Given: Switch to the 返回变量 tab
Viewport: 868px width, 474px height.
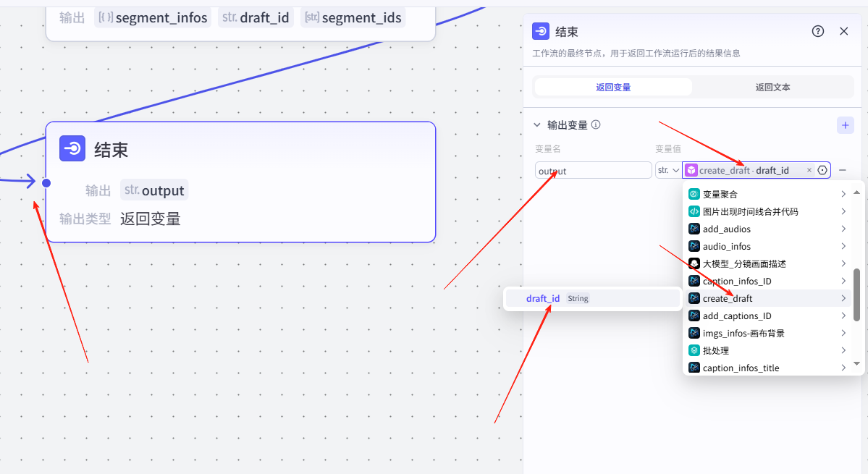Looking at the screenshot, I should (x=613, y=87).
